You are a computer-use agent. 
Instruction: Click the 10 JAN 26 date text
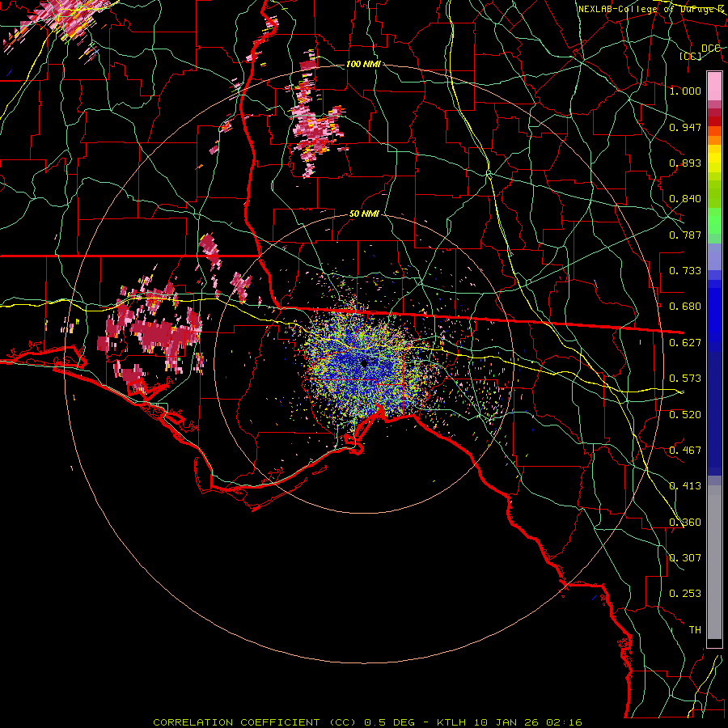(506, 722)
